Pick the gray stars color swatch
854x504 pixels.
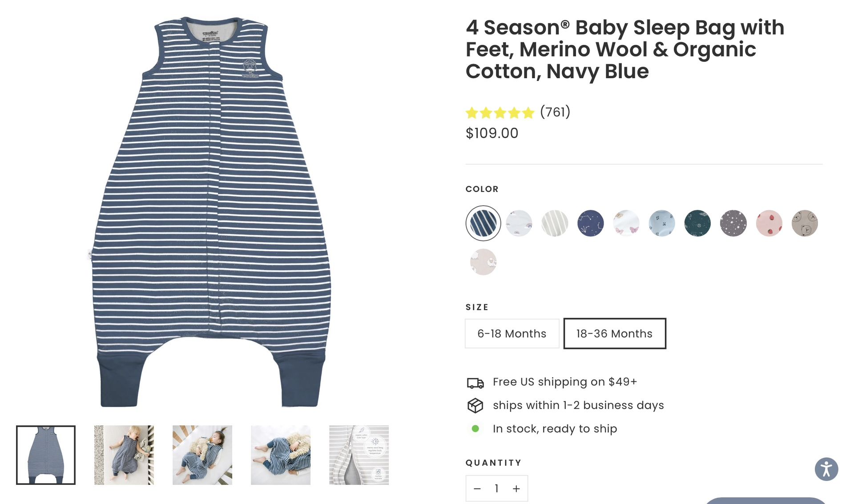click(733, 223)
